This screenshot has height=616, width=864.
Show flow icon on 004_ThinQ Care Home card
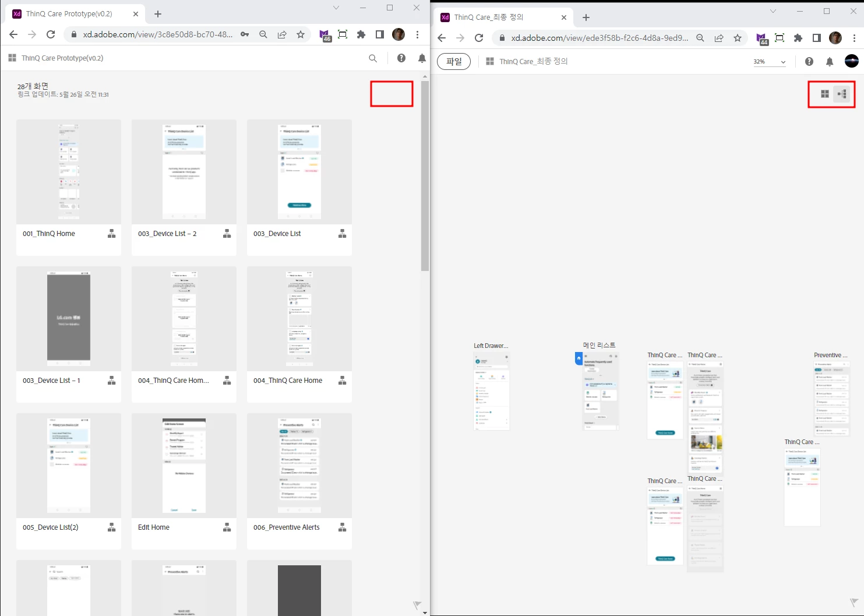click(342, 381)
